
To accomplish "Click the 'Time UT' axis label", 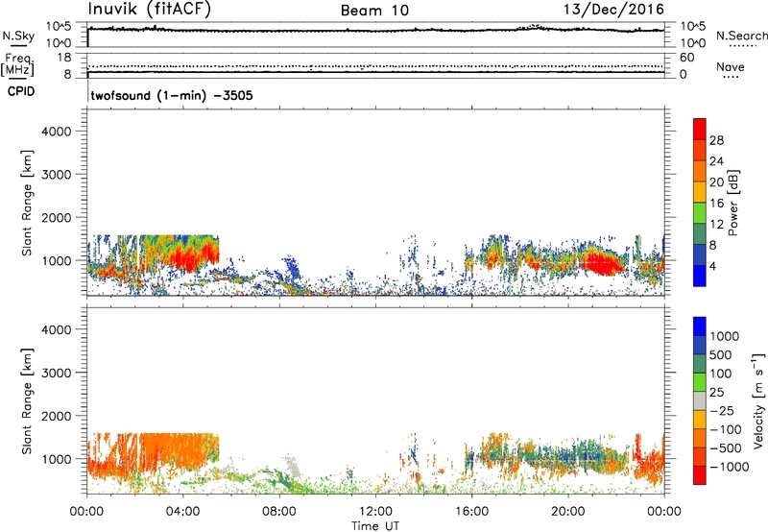I will tap(375, 526).
